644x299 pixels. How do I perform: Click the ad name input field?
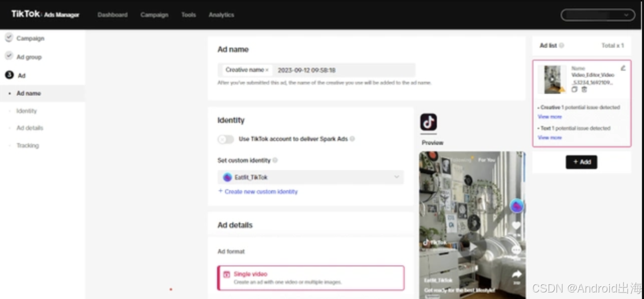316,70
